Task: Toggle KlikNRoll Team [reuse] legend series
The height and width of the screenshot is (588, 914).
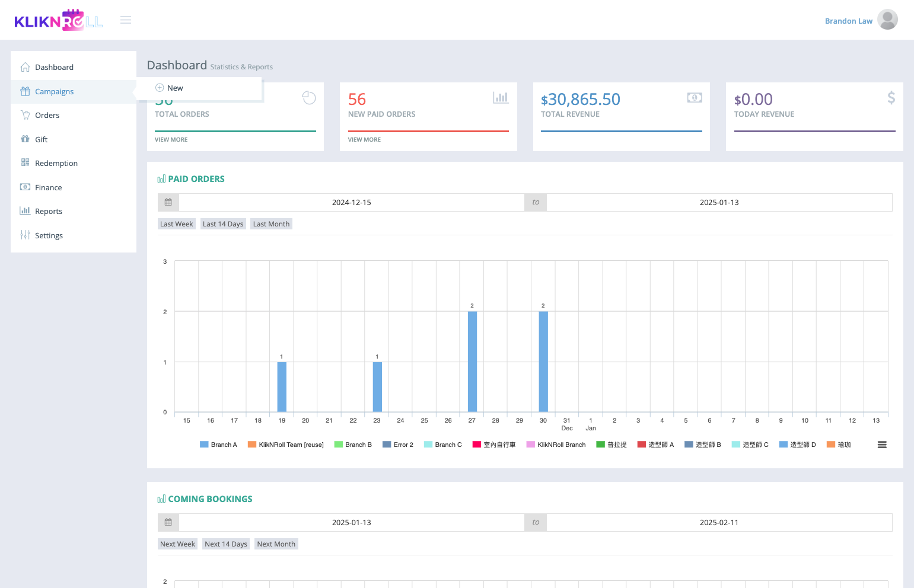Action: click(286, 445)
